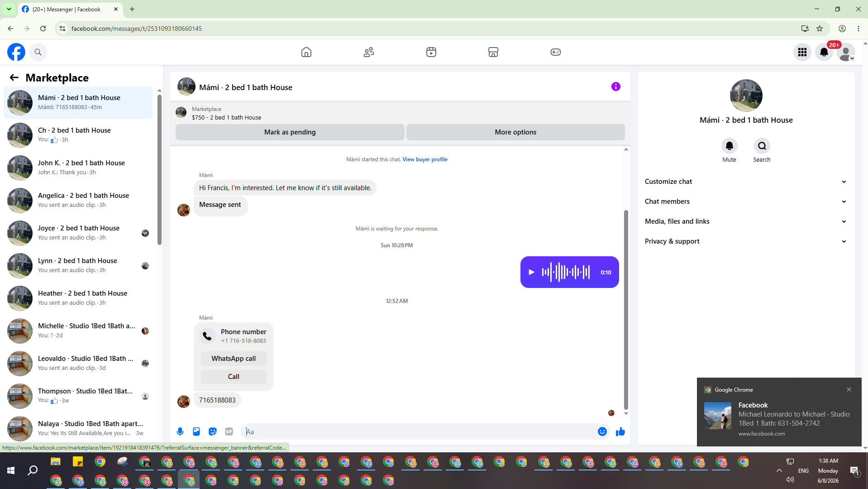The height and width of the screenshot is (489, 868).
Task: Close the Google Chrome notification popup
Action: 849,389
